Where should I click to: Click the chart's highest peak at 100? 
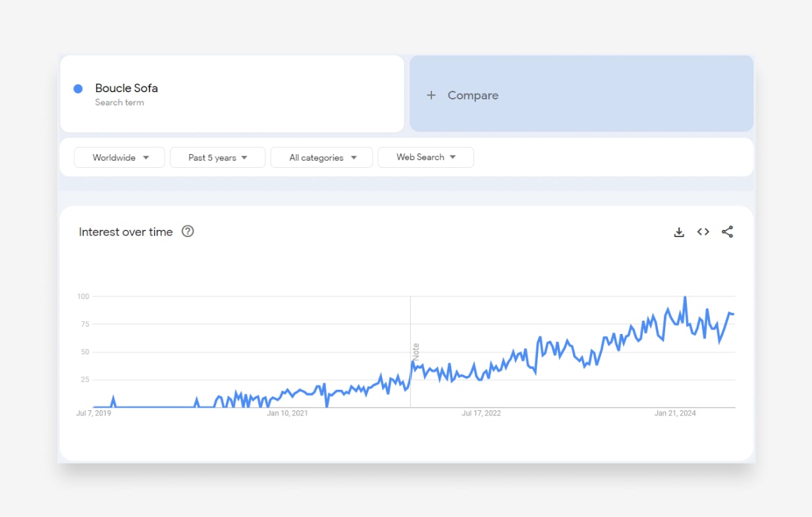tap(685, 298)
